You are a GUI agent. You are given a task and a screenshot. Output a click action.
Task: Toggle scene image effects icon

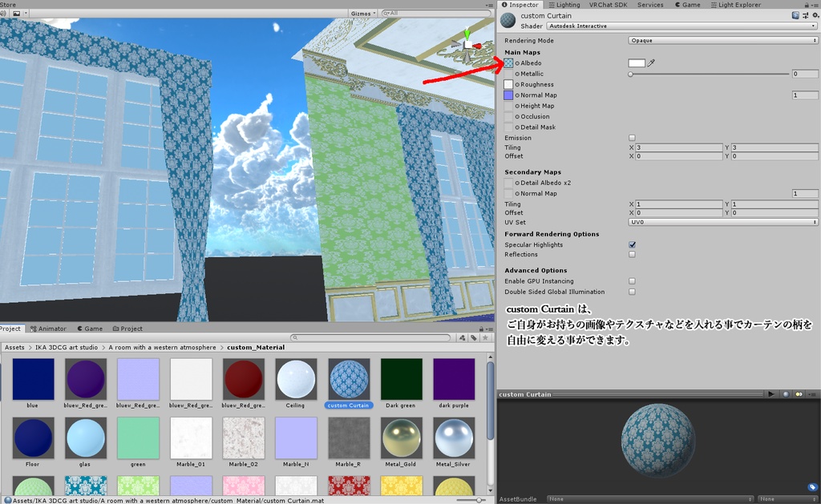[x=16, y=13]
